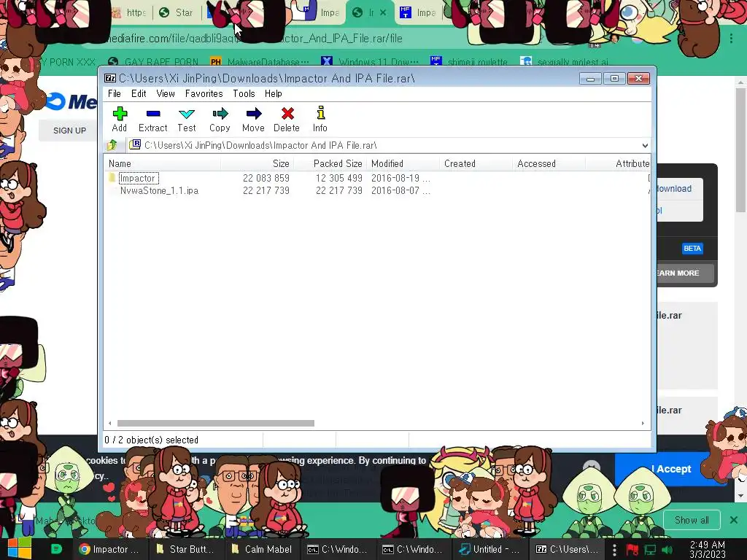Open Calm Mabel folder taskbar item
This screenshot has width=747, height=560.
coord(262,549)
